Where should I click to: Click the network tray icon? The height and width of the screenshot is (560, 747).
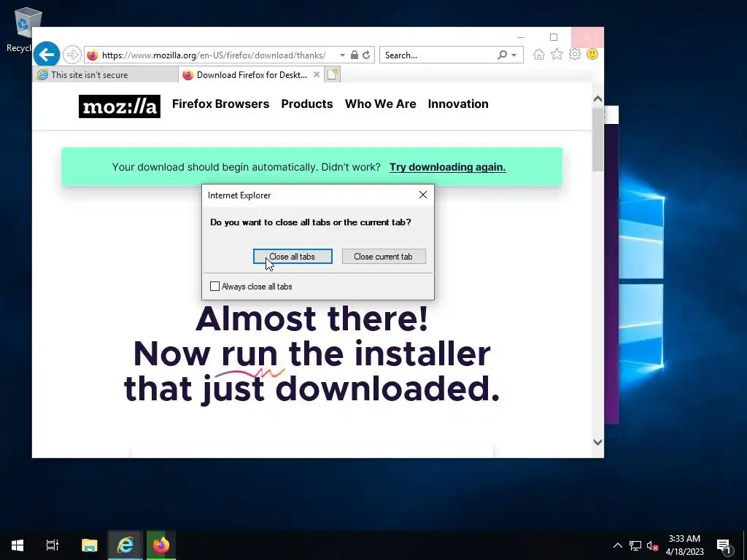click(x=635, y=545)
